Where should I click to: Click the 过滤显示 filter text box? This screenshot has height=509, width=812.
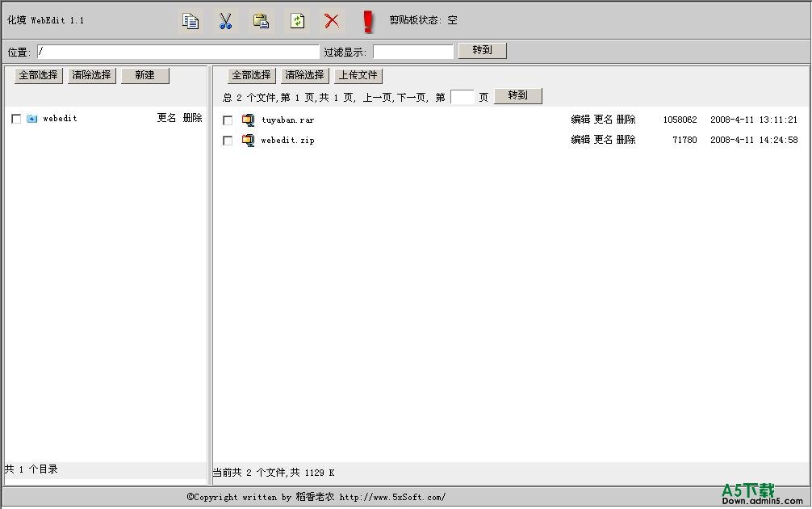point(412,52)
